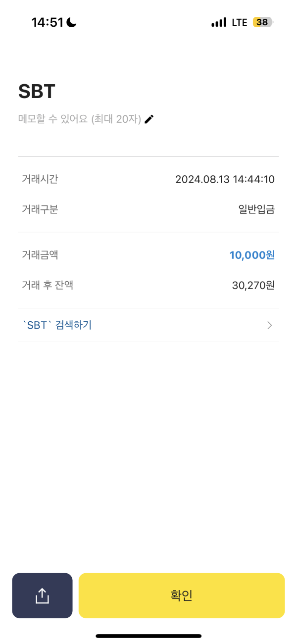Tap the blue 10,000원 transaction amount
This screenshot has height=644, width=297.
252,255
